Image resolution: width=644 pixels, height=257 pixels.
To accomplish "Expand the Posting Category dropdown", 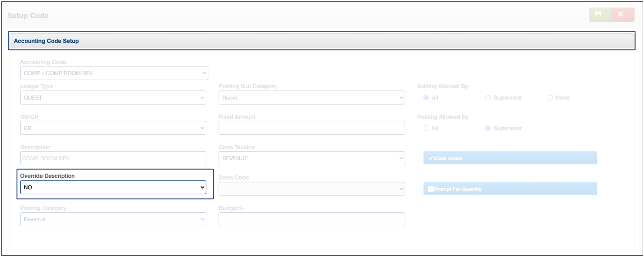I will 113,219.
